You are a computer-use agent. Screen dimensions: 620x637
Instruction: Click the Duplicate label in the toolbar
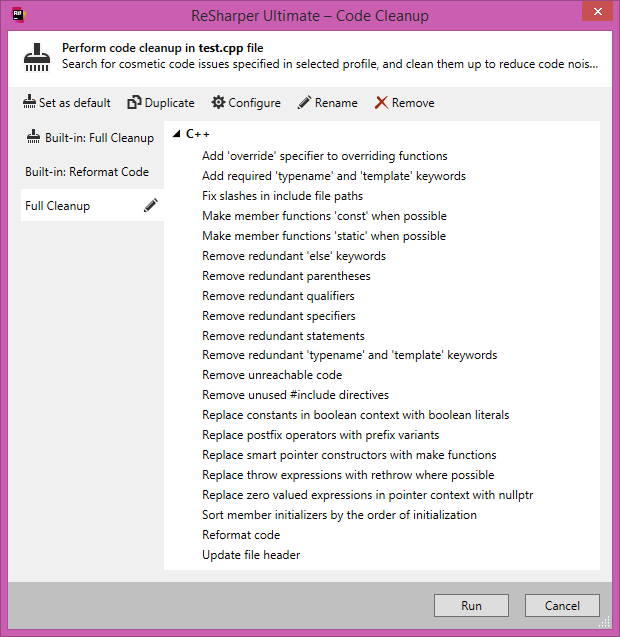point(169,103)
